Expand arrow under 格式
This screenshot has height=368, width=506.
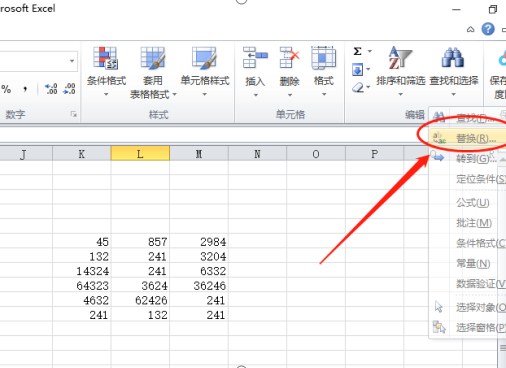click(324, 95)
